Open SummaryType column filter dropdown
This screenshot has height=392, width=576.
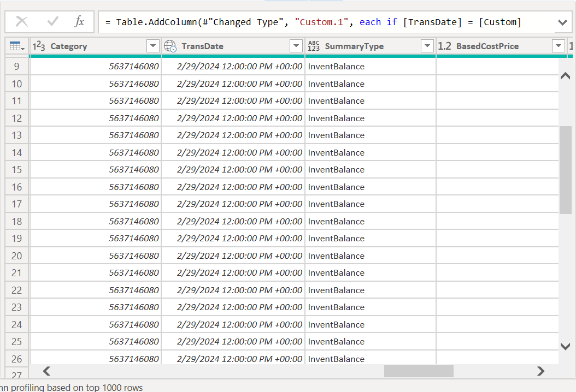(x=427, y=46)
